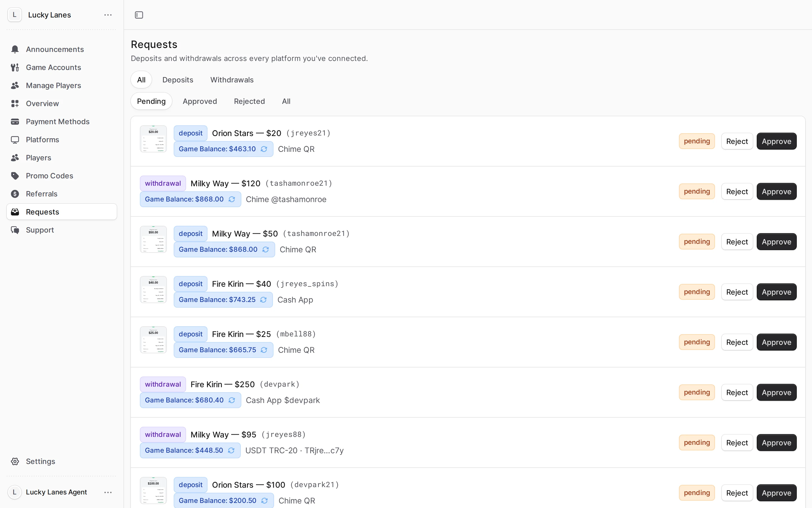Refresh game balance for devpark $250 withdrawal
Viewport: 812px width, 508px height.
[x=232, y=400]
